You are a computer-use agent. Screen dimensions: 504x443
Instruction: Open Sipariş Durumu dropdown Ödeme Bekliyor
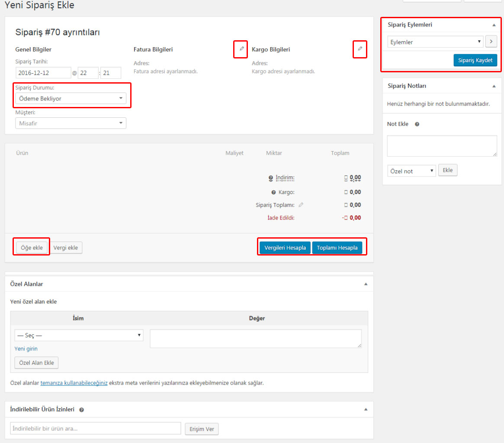[x=71, y=98]
